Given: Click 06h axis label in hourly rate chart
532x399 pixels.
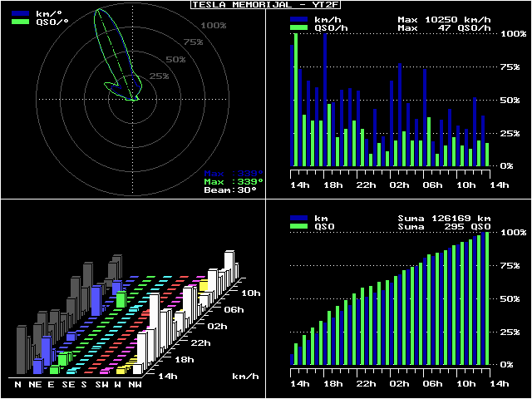Looking at the screenshot, I should tap(433, 185).
